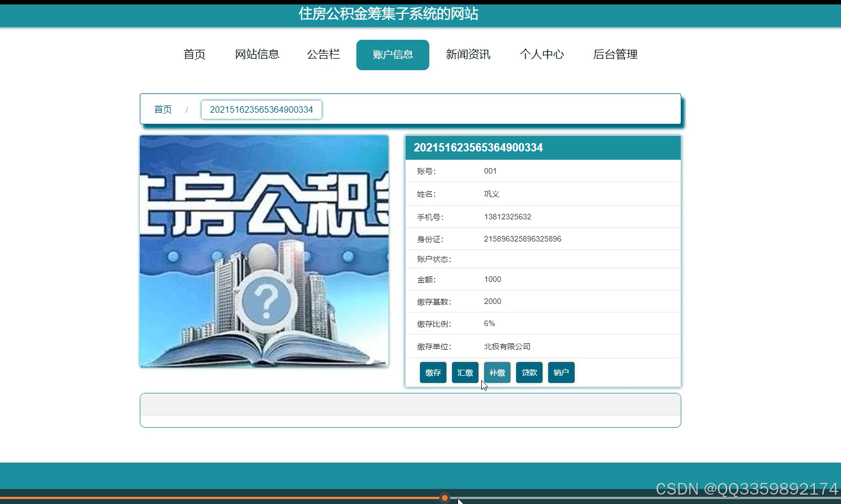The width and height of the screenshot is (841, 504).
Task: Click the 汇缴 button
Action: tap(465, 372)
